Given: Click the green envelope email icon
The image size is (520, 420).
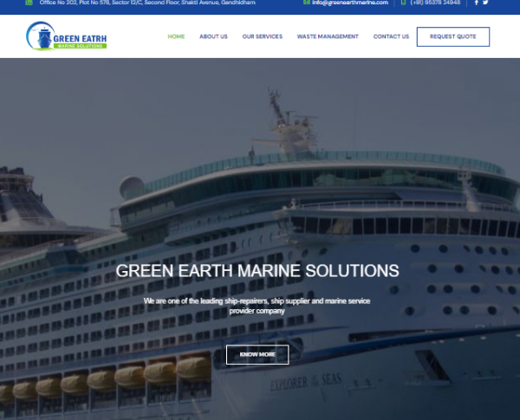Looking at the screenshot, I should 307,3.
